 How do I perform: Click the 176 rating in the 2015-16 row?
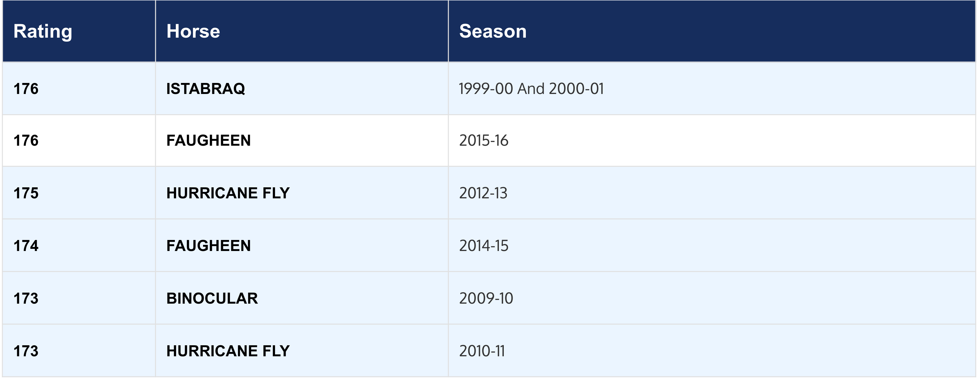click(79, 140)
